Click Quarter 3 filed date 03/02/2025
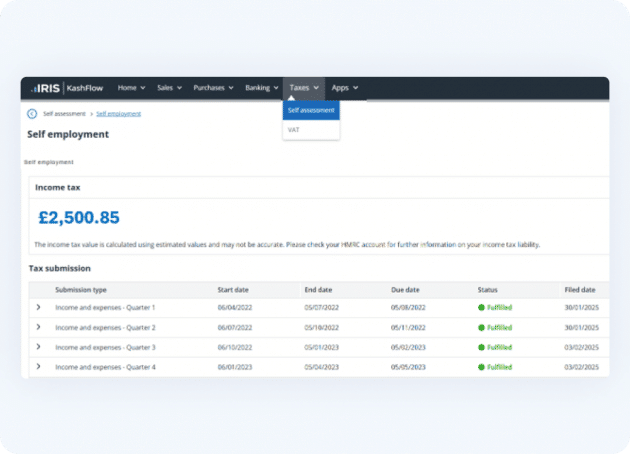 click(x=581, y=347)
